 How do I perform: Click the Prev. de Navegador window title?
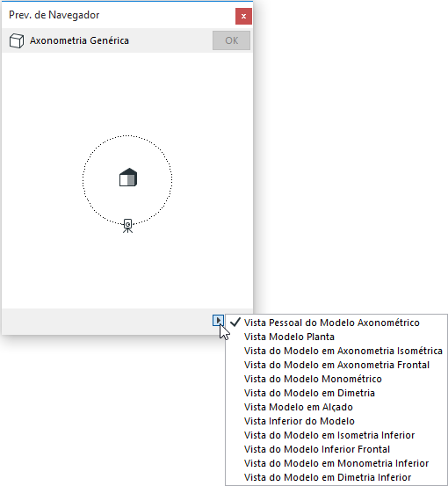(54, 15)
